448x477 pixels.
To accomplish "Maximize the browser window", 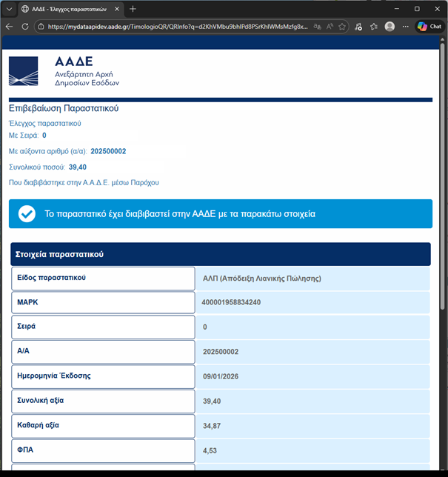I will [417, 9].
